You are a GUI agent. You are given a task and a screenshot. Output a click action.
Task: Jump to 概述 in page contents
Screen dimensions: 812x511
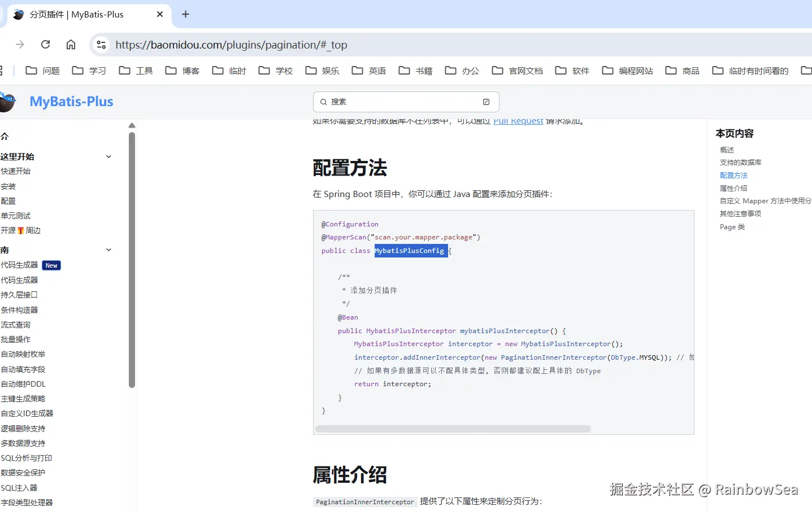(x=727, y=150)
